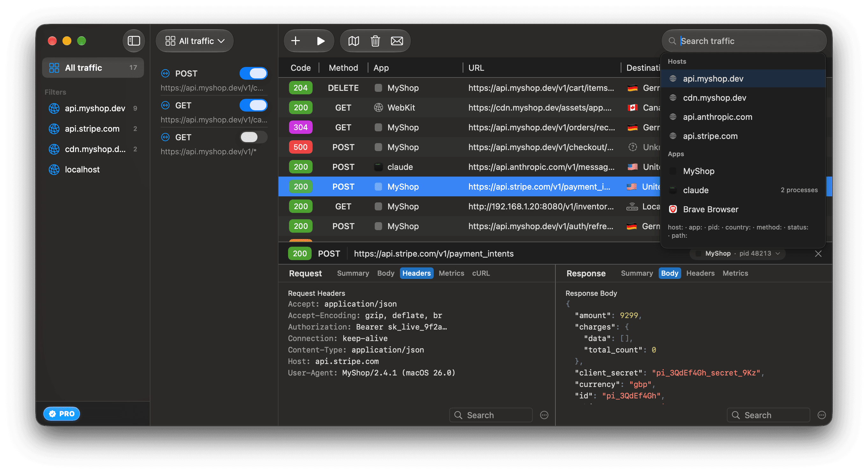Viewport: 868px width, 473px height.
Task: Open the request Metrics tab
Action: point(451,273)
